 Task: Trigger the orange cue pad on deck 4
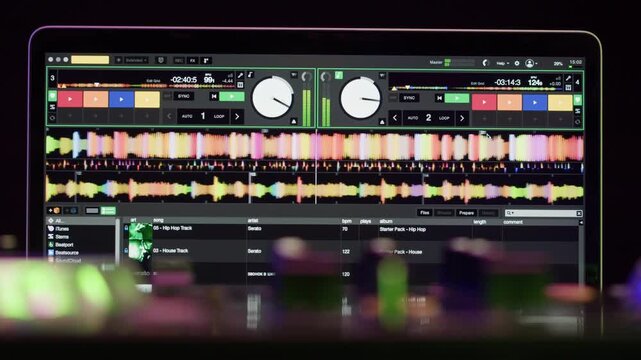[x=509, y=102]
